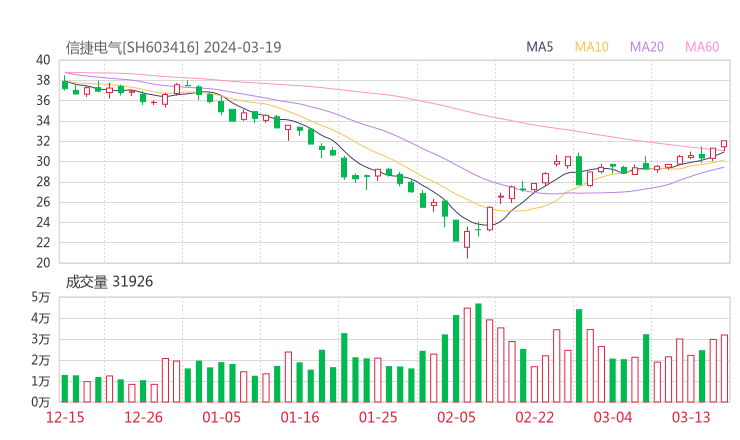Click the MA5 legend label
The width and height of the screenshot is (740, 440).
click(539, 47)
